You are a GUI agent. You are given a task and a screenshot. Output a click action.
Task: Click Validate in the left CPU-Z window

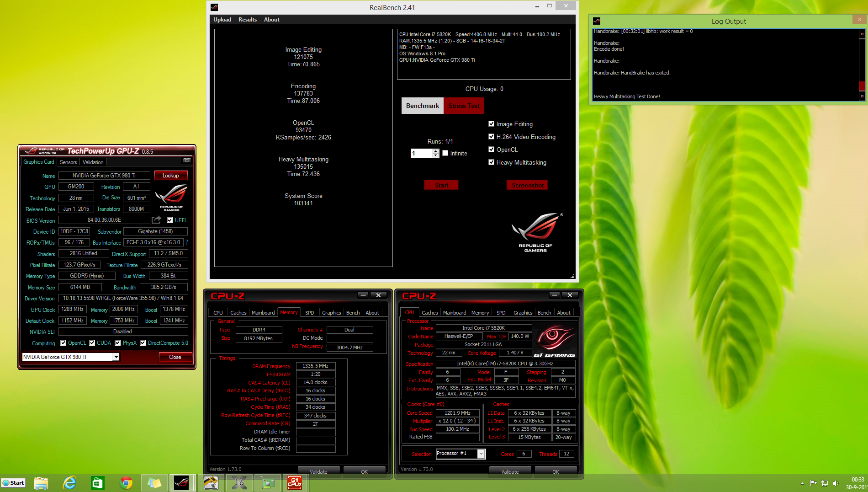tap(318, 471)
